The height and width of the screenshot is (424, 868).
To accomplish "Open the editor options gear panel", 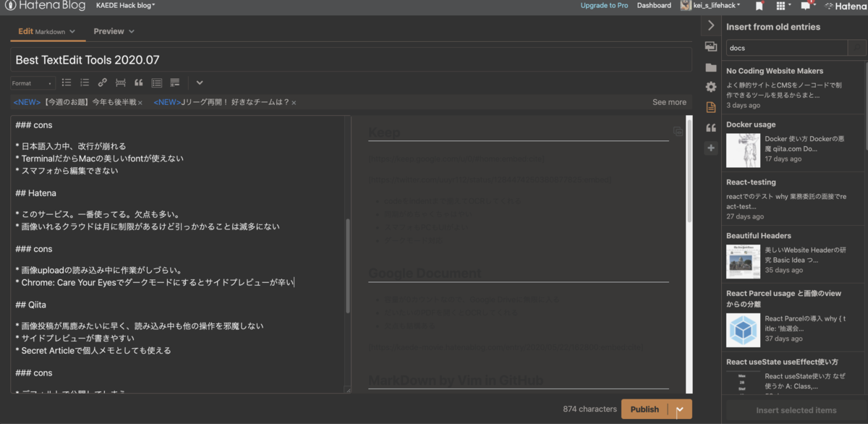I will [x=711, y=87].
